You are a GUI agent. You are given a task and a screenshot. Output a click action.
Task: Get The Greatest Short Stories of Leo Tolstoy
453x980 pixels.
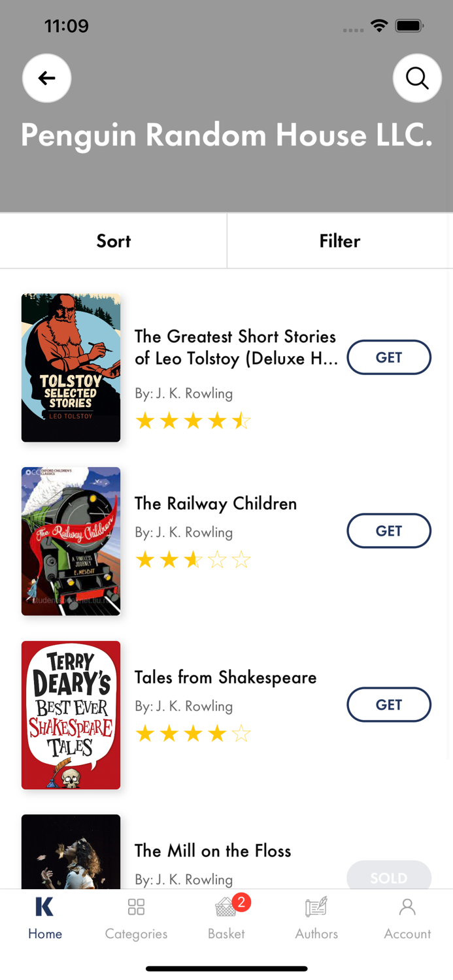389,357
